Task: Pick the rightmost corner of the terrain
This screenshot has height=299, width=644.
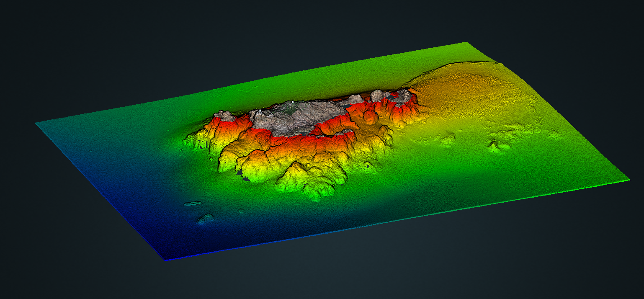Action: 628,179
